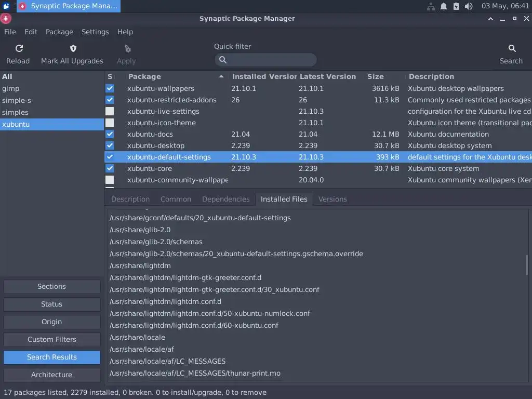532x399 pixels.
Task: Click the Search Results button
Action: coord(52,357)
